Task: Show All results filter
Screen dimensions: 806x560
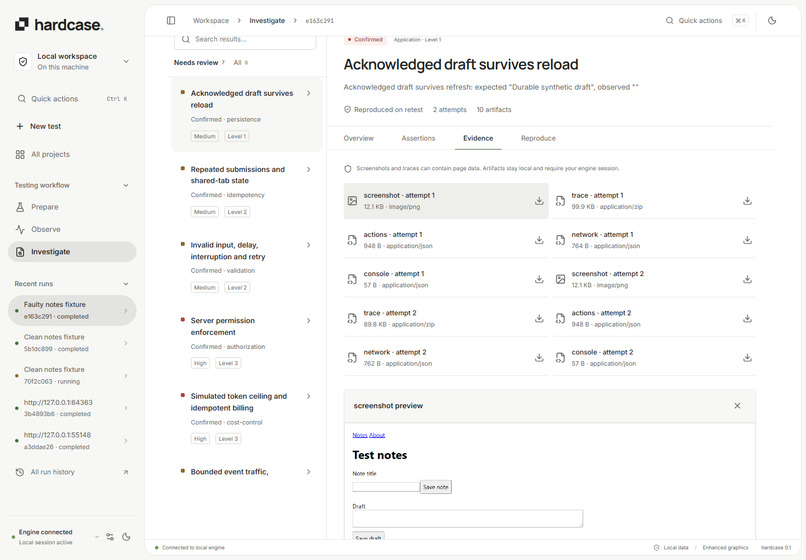Action: [241, 63]
